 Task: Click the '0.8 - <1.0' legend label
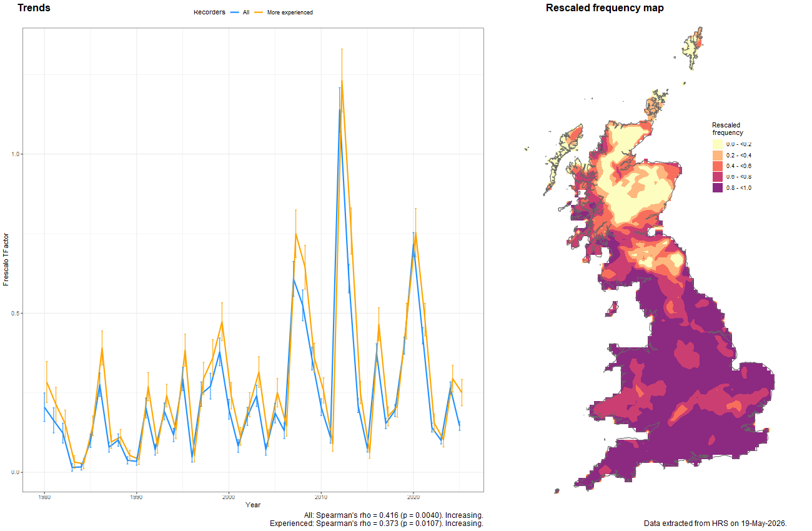[738, 188]
